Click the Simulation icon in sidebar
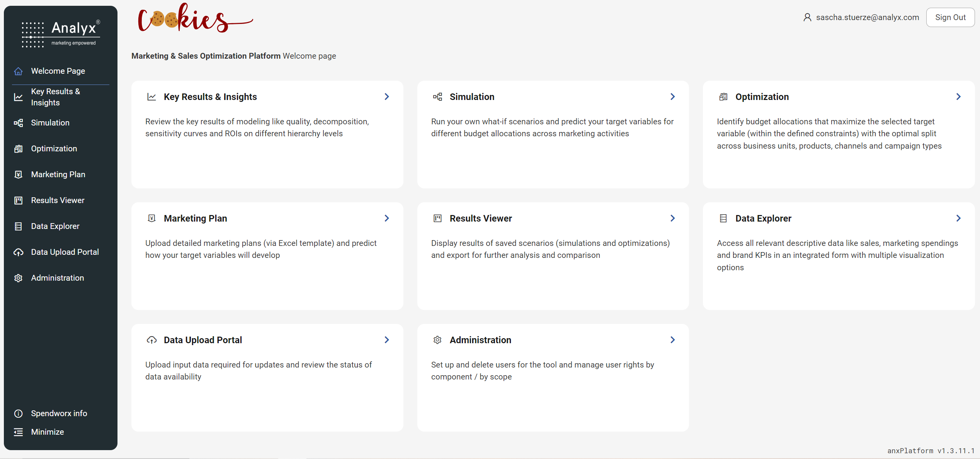 [x=18, y=123]
